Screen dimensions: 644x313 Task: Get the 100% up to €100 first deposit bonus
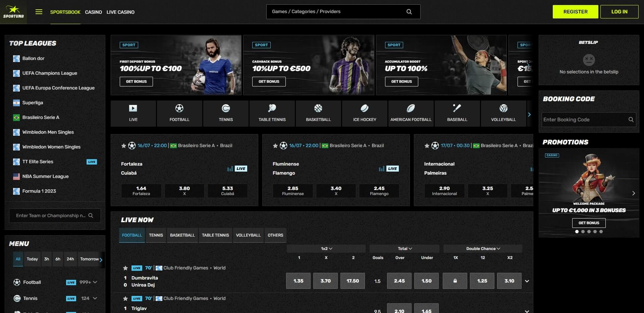(x=136, y=81)
